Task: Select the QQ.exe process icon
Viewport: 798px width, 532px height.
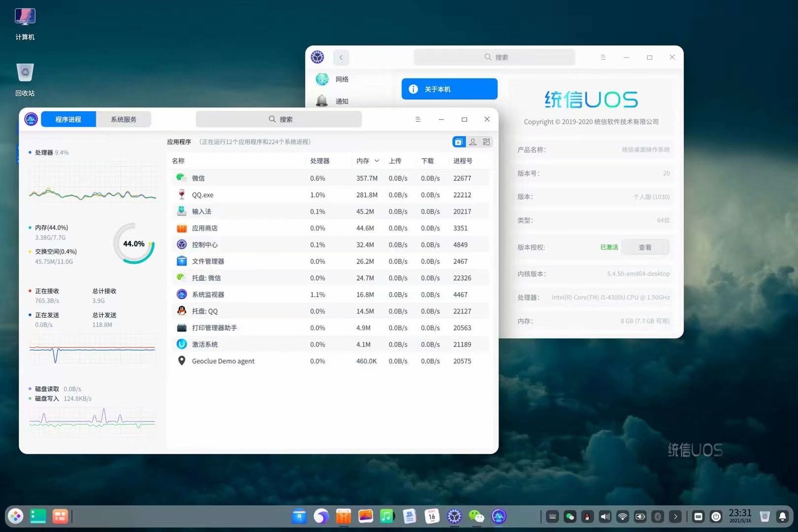Action: [182, 195]
